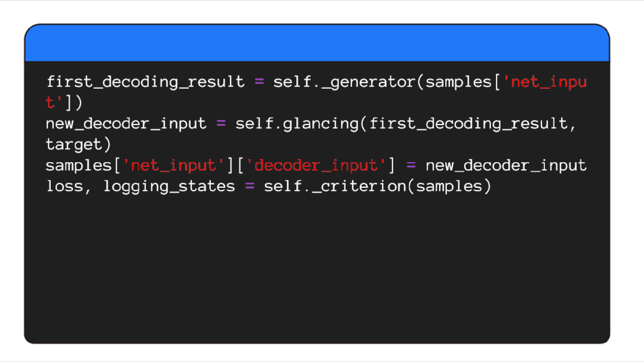Click the self.glancing method call

point(297,124)
